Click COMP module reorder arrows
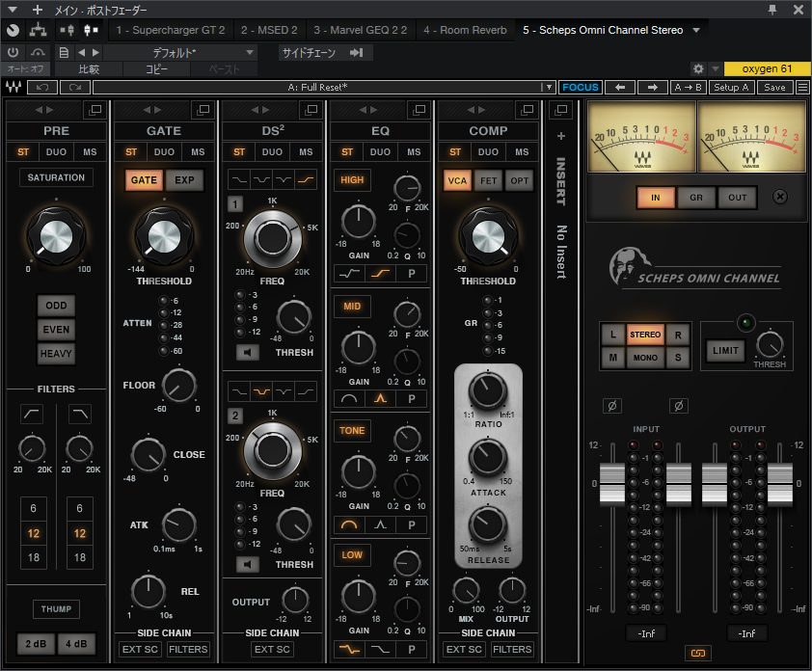The image size is (812, 671). pos(476,110)
